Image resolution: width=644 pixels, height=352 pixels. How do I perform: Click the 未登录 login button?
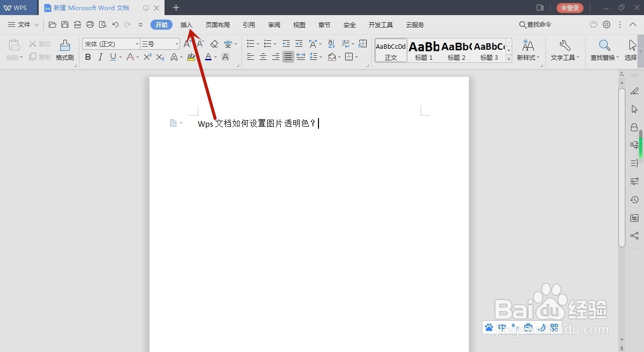pyautogui.click(x=570, y=8)
